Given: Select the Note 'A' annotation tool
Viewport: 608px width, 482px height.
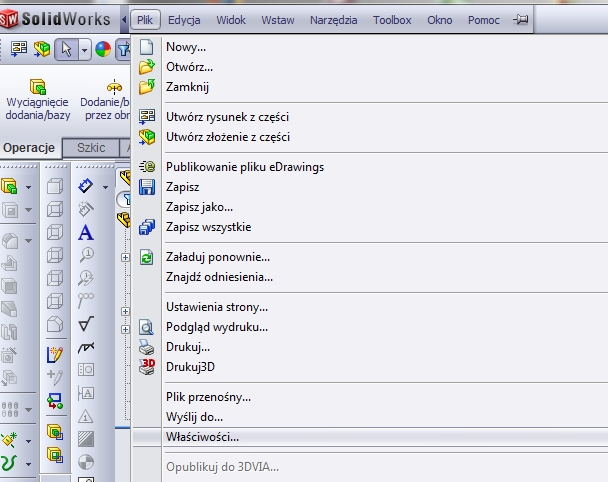Looking at the screenshot, I should tap(86, 232).
